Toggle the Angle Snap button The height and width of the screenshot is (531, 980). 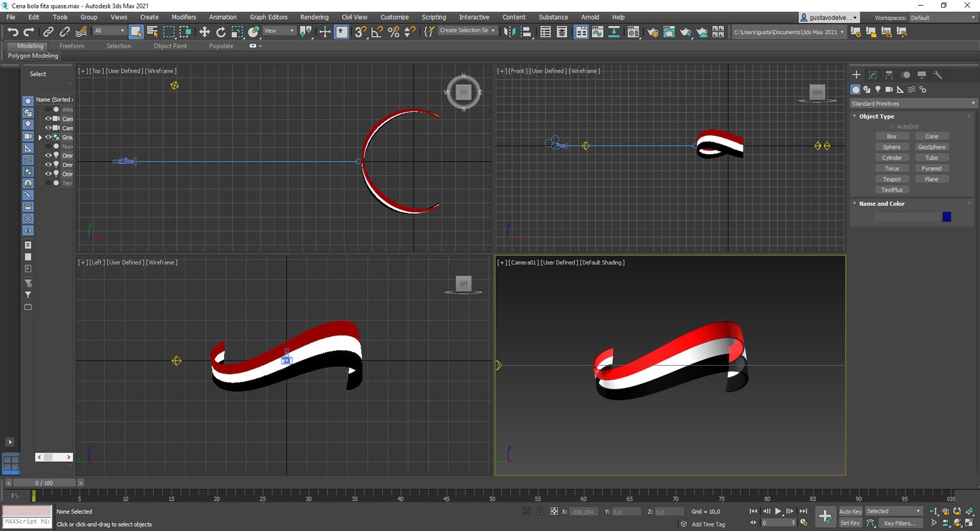pos(377,31)
